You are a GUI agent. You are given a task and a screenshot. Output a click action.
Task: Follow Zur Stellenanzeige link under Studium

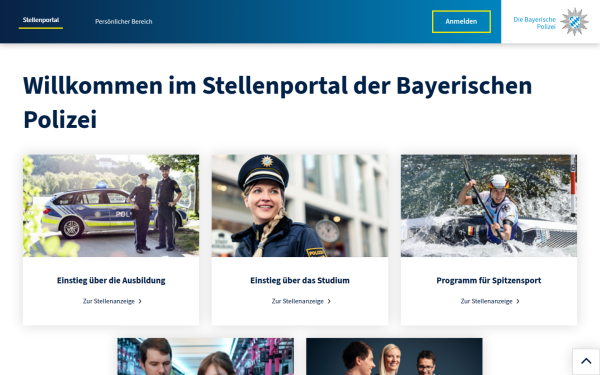pyautogui.click(x=298, y=302)
